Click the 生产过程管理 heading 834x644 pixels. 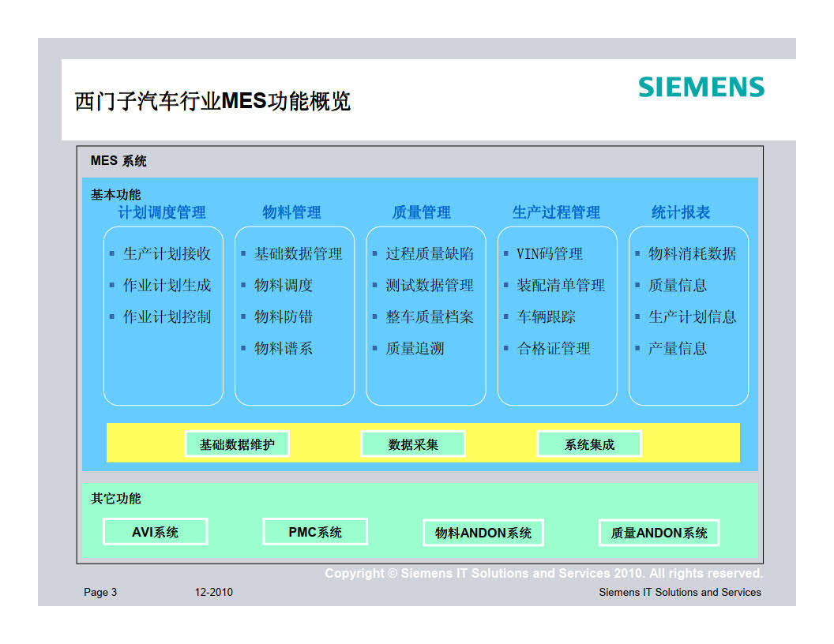(556, 212)
